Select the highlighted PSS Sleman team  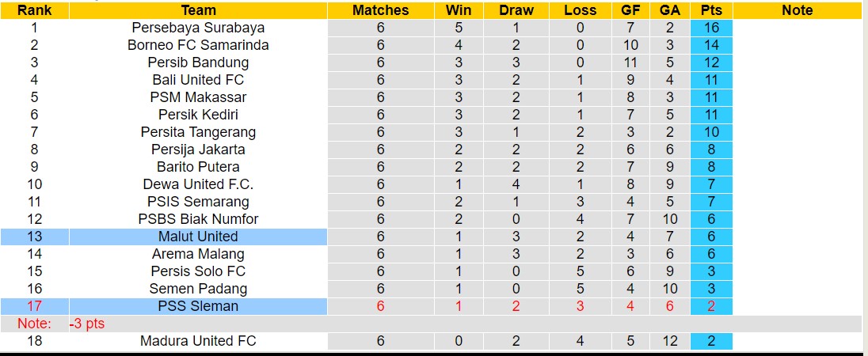[198, 306]
